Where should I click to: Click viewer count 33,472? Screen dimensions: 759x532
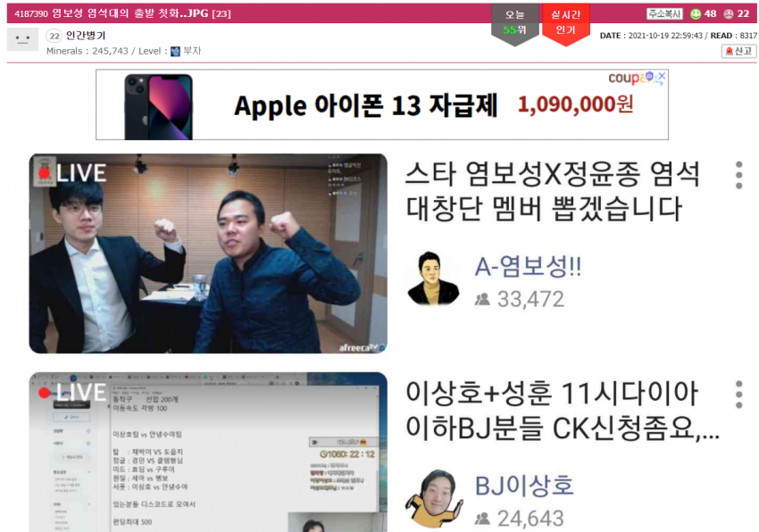coord(531,299)
